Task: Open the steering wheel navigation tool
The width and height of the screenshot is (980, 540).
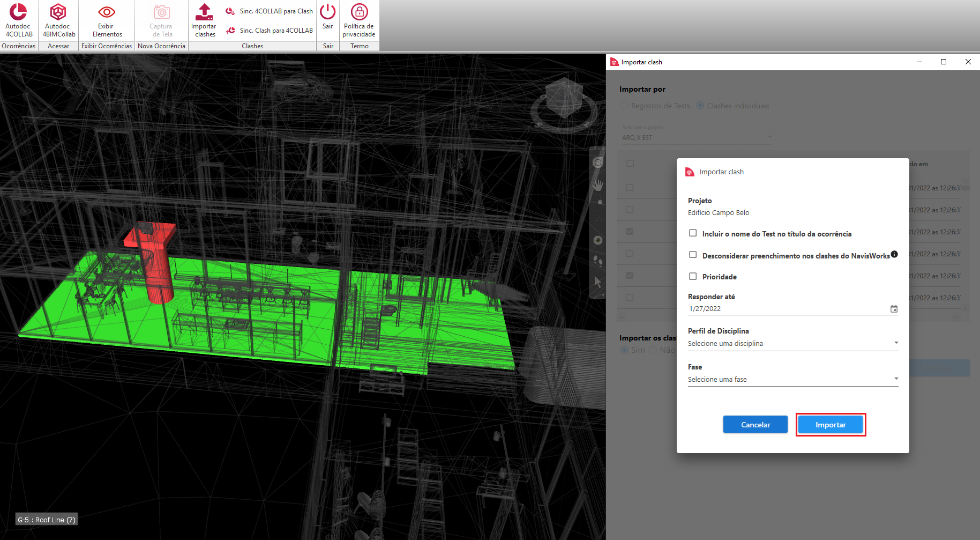Action: (598, 162)
